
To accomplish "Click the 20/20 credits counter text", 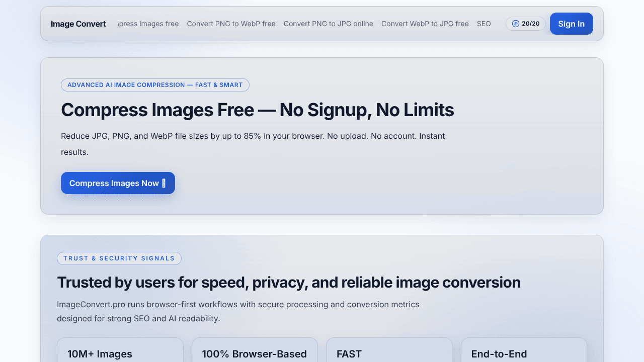I will (x=530, y=24).
